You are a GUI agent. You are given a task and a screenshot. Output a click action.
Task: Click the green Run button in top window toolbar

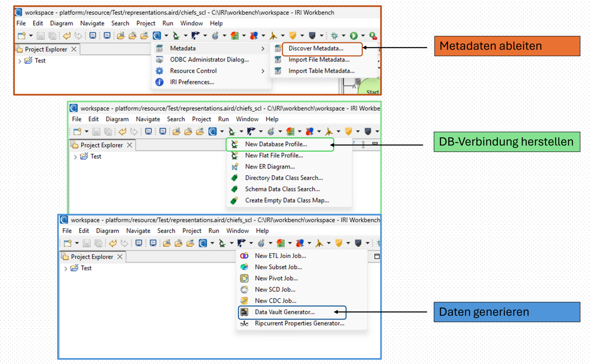(354, 36)
